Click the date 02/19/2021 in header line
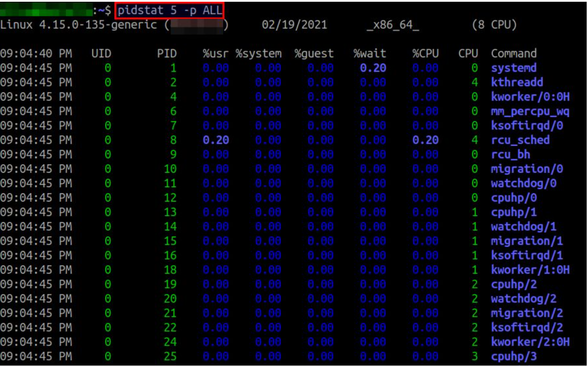 (294, 25)
